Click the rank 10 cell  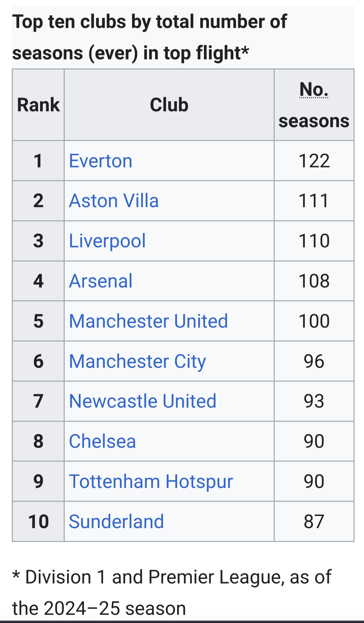point(38,521)
